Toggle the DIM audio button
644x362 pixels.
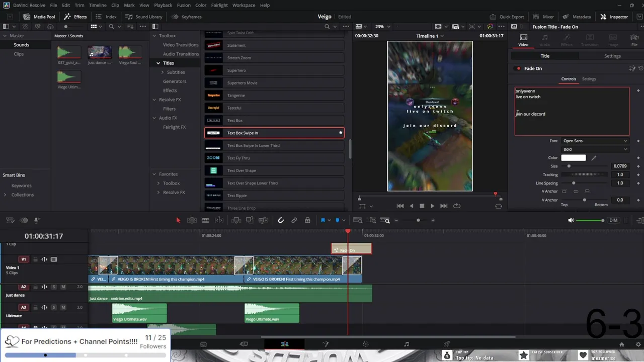613,220
